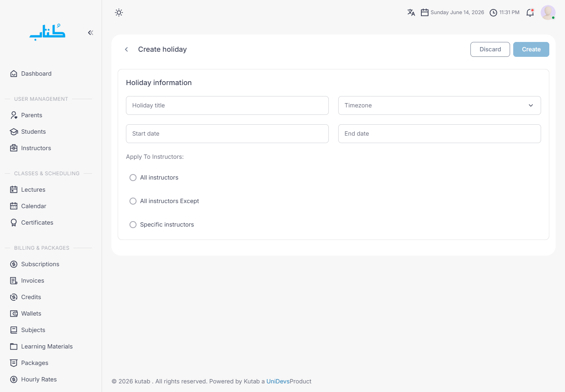
Task: Click the Subscriptions dollar icon
Action: [14, 264]
